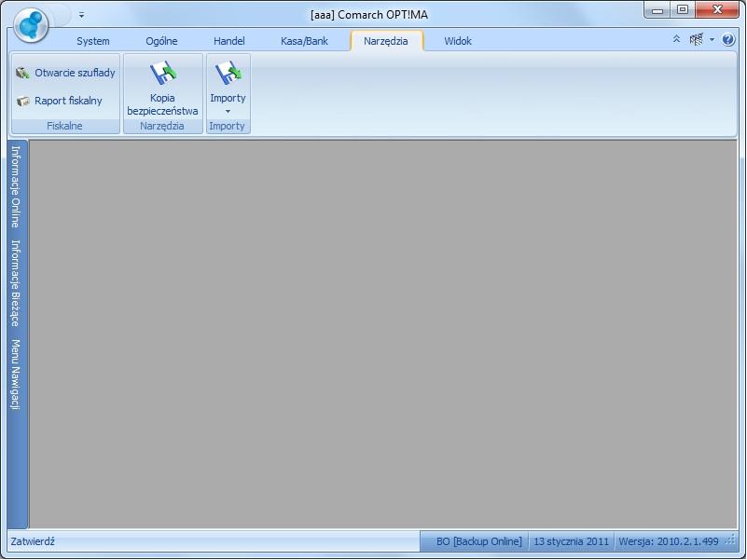
Task: Click the window resize grip in status bar
Action: pos(730,541)
